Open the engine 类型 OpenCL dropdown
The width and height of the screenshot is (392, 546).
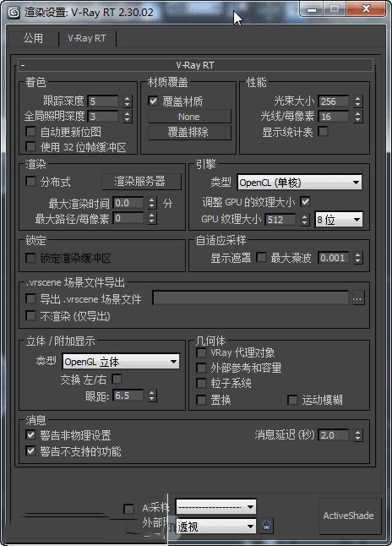tap(299, 183)
